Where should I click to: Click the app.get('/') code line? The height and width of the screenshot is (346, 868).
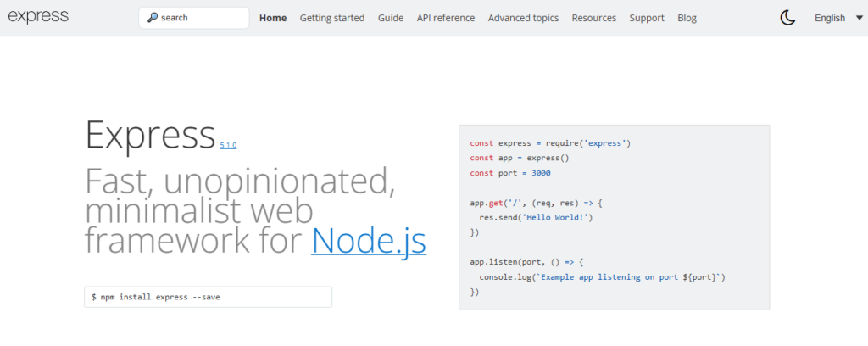[536, 204]
